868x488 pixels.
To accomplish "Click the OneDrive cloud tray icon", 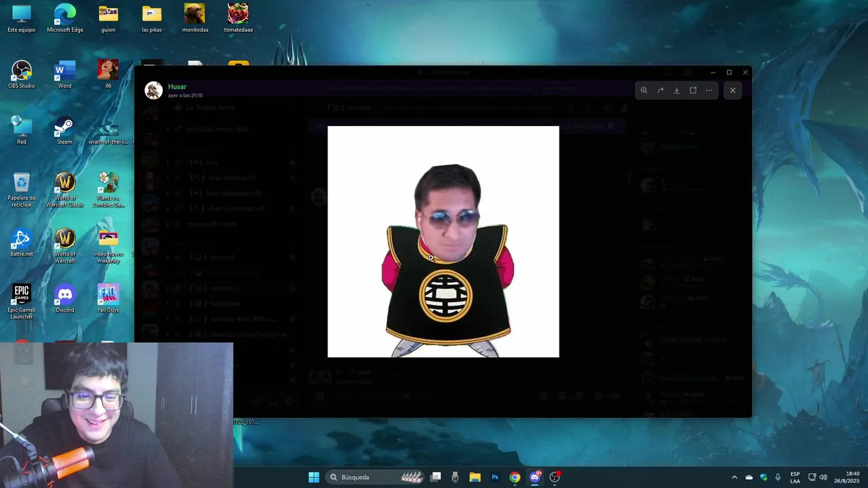I will click(x=749, y=477).
